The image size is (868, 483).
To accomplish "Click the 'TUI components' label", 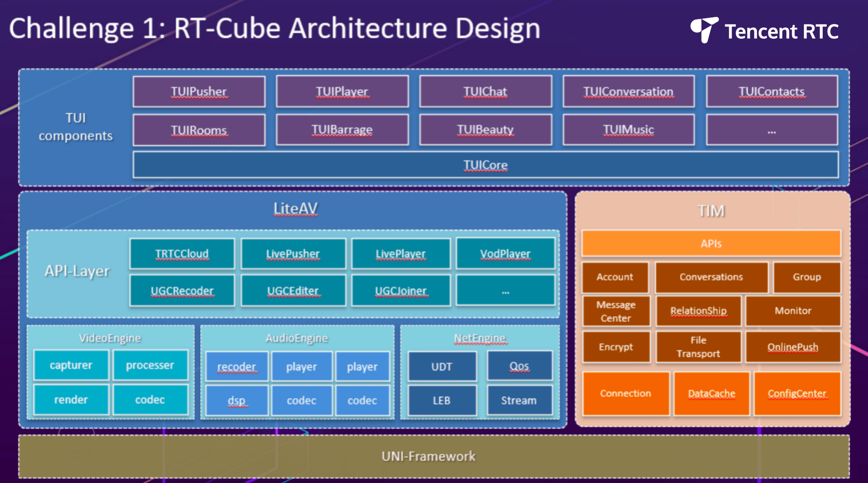I will click(x=76, y=127).
